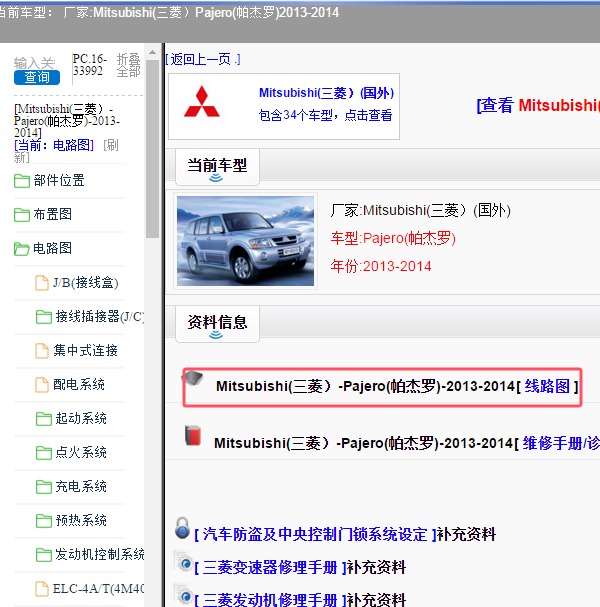The image size is (600, 607).
Task: Click the 发动机控制系统 folder icon
Action: 44,555
